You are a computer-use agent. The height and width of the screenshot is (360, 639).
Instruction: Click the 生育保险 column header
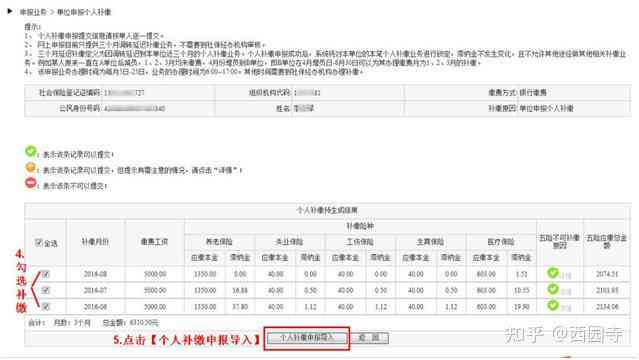point(430,242)
